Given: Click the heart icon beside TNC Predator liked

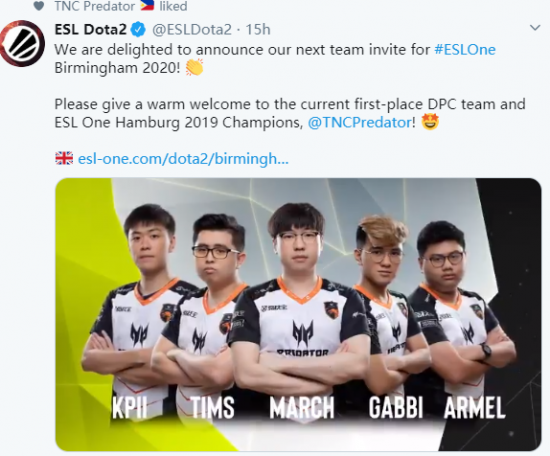Looking at the screenshot, I should point(39,6).
